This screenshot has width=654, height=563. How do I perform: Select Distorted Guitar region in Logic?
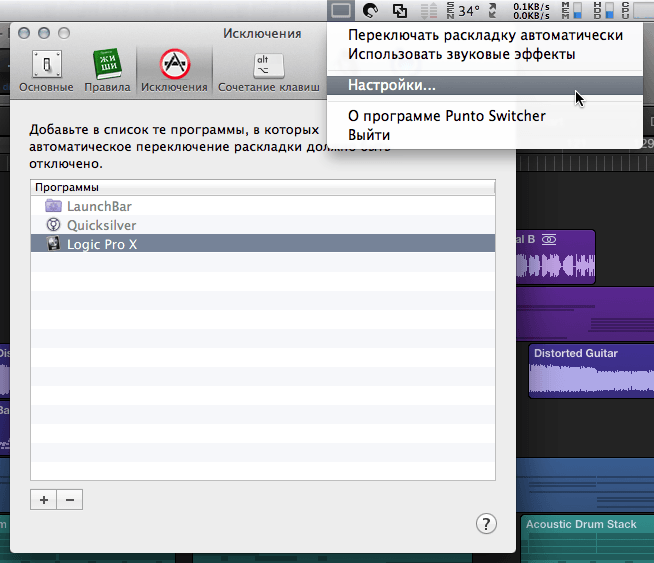(x=591, y=371)
